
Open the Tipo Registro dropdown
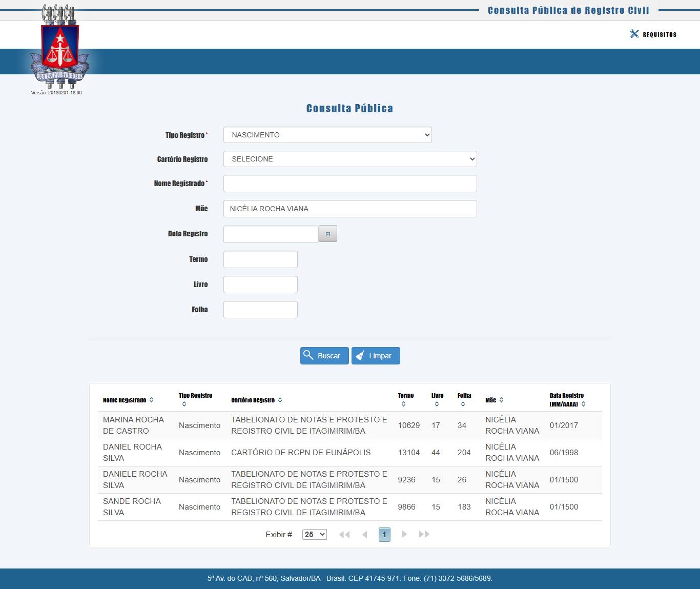pos(327,135)
